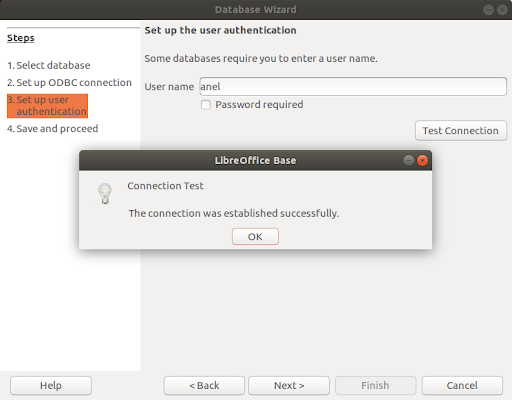This screenshot has width=522, height=401.
Task: Toggle the Password required checkbox
Action: point(206,105)
